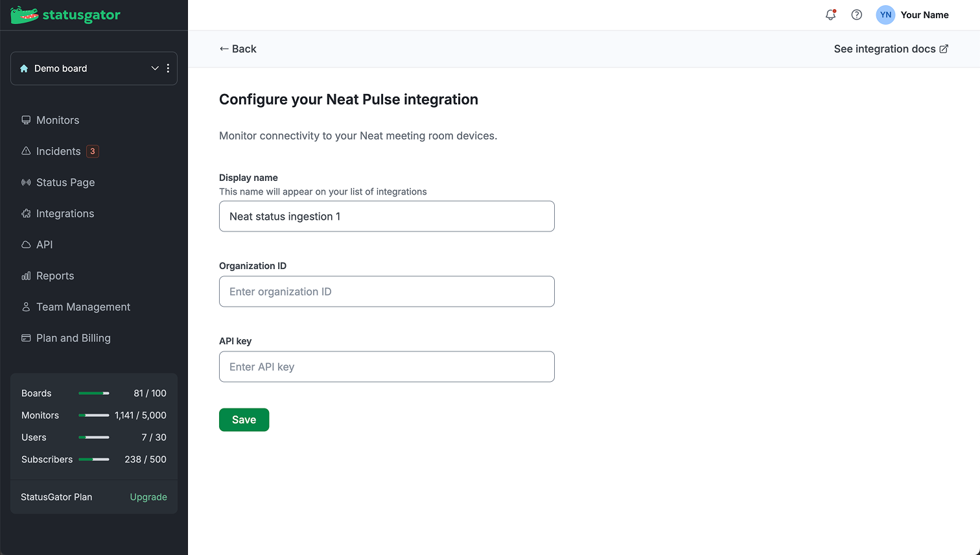Click the Monitors usage progress bar
Viewport: 980px width, 555px height.
click(x=94, y=416)
